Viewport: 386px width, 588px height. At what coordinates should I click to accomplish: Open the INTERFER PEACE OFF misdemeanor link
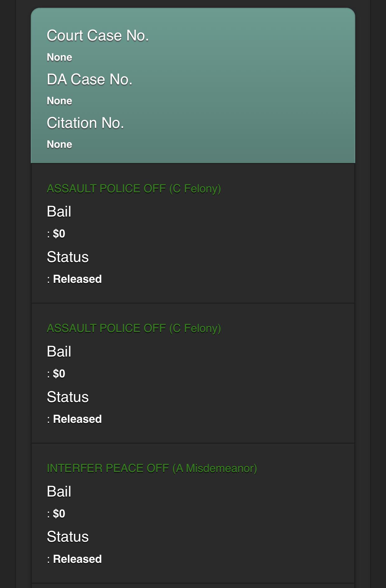click(152, 468)
